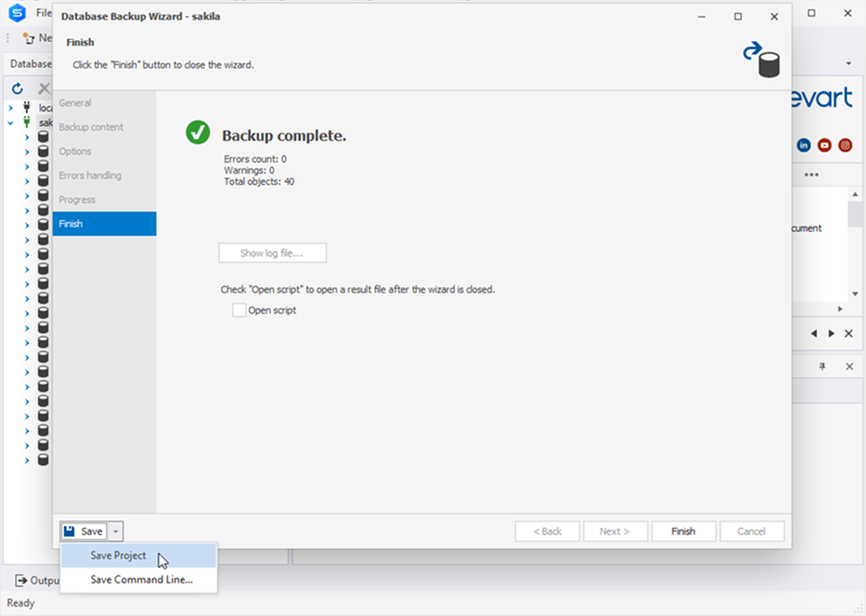Image resolution: width=866 pixels, height=616 pixels.
Task: Click the Instagram social icon
Action: point(845,145)
